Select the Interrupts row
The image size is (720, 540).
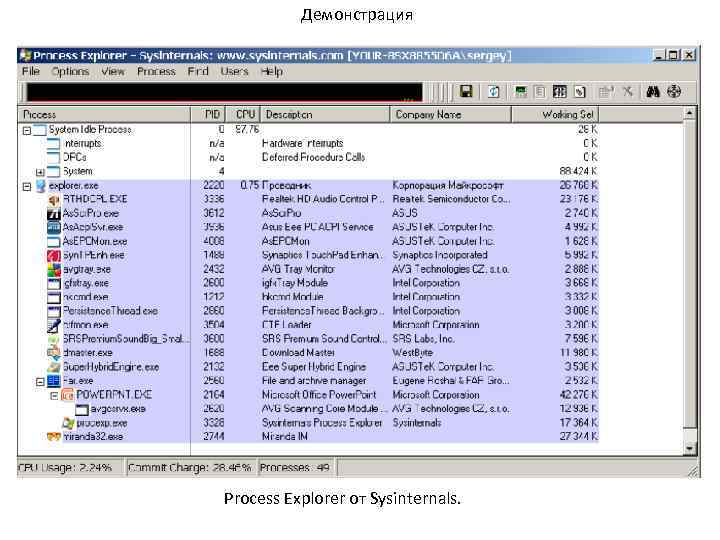click(x=308, y=144)
